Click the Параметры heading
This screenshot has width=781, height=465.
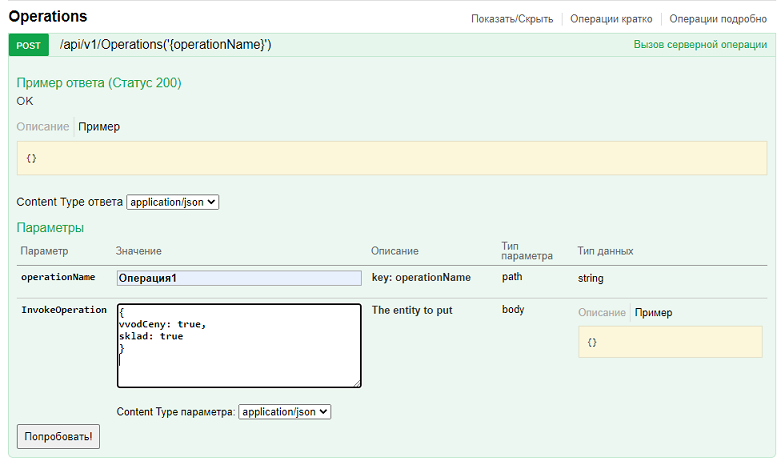[x=50, y=228]
